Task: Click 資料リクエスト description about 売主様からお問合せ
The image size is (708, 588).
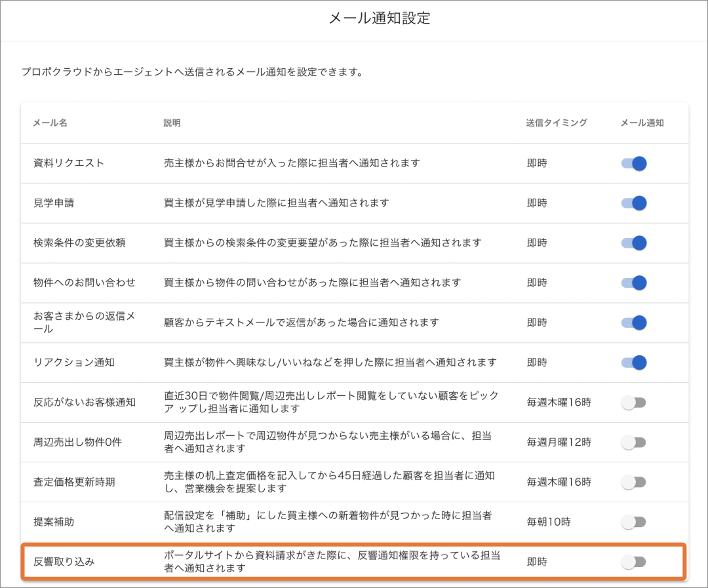Action: pyautogui.click(x=292, y=163)
